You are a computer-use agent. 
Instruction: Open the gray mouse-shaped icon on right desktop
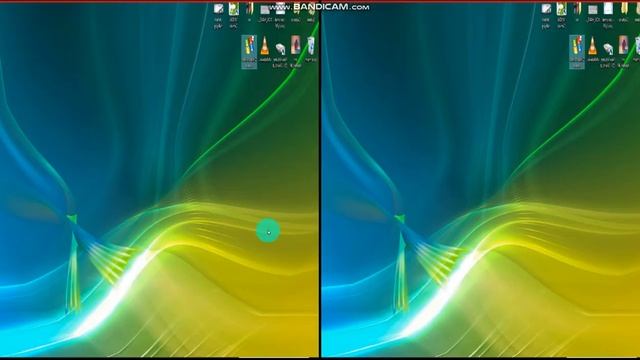(x=608, y=49)
